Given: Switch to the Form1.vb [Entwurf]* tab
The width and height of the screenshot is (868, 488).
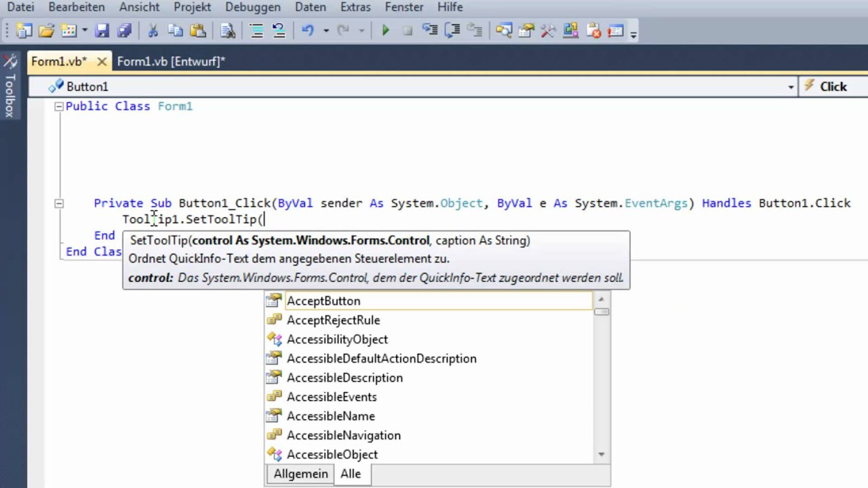Looking at the screenshot, I should (171, 62).
